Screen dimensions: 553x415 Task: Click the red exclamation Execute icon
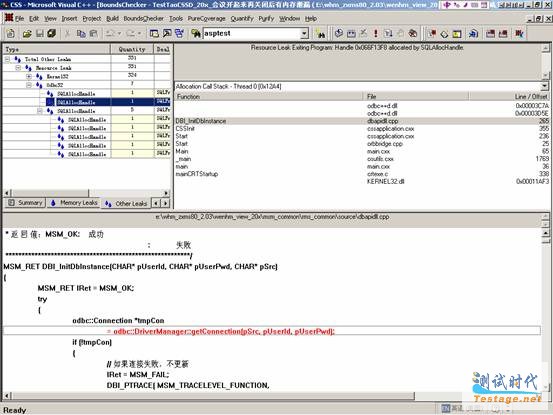coord(376,33)
